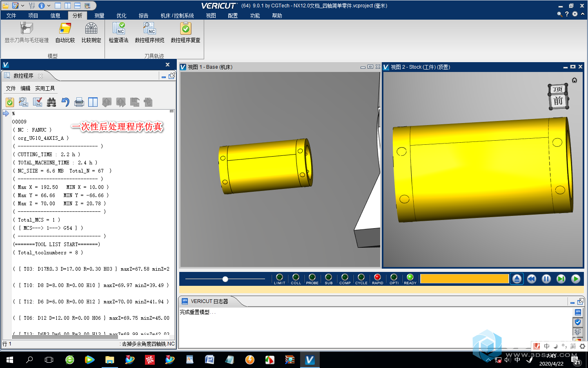Open the 编辑 menu in NC program panel
The image size is (588, 368).
(x=26, y=88)
